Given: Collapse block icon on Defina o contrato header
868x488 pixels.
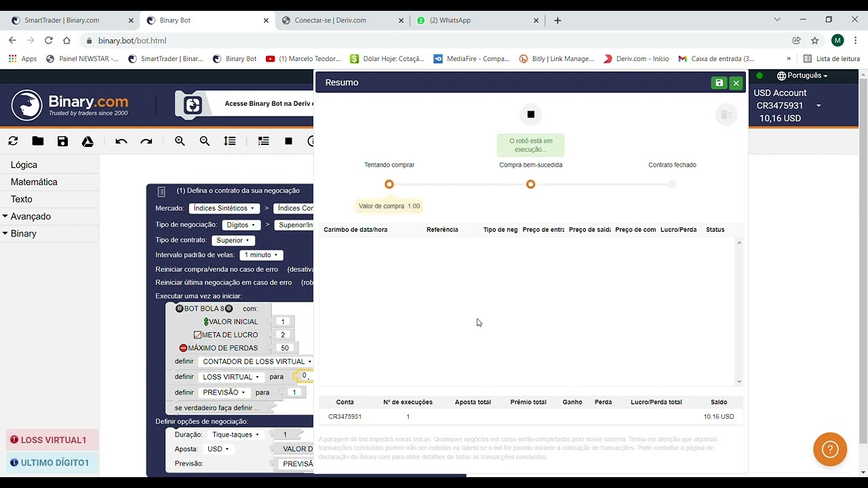Looking at the screenshot, I should click(161, 192).
